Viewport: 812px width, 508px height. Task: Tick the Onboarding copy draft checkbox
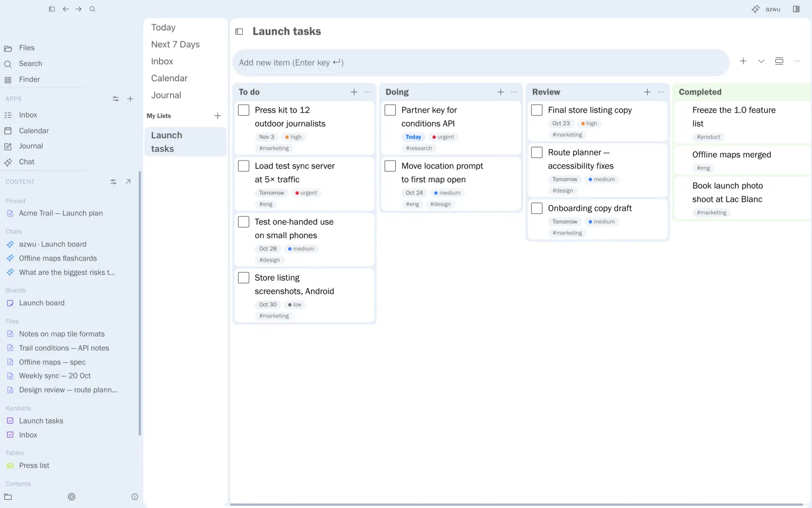pyautogui.click(x=537, y=208)
